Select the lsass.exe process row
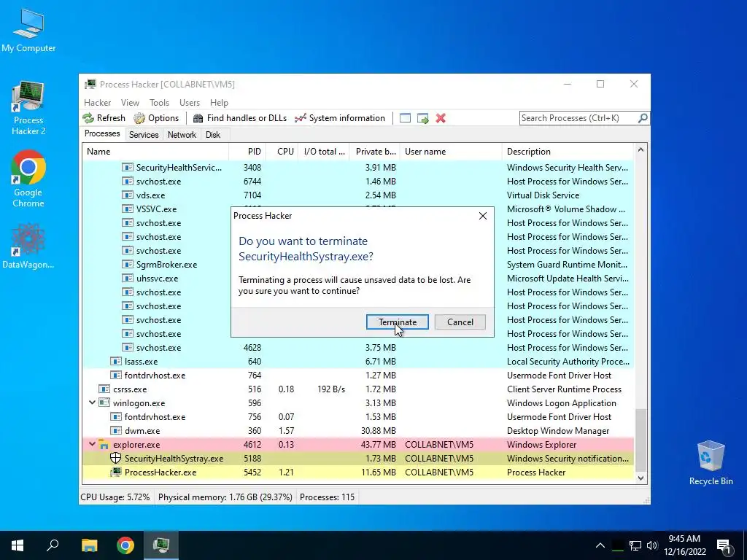This screenshot has height=560, width=747. [357, 362]
